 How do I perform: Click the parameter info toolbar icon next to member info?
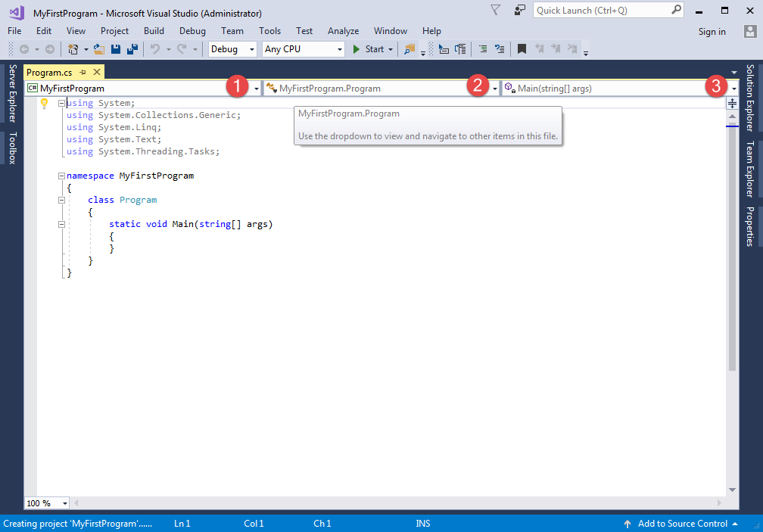(x=460, y=49)
